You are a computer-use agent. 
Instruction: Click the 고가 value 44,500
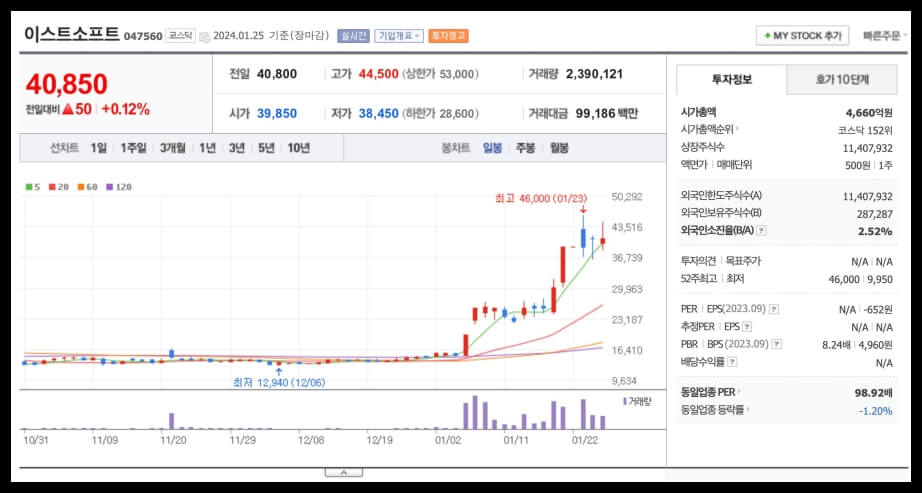click(378, 75)
